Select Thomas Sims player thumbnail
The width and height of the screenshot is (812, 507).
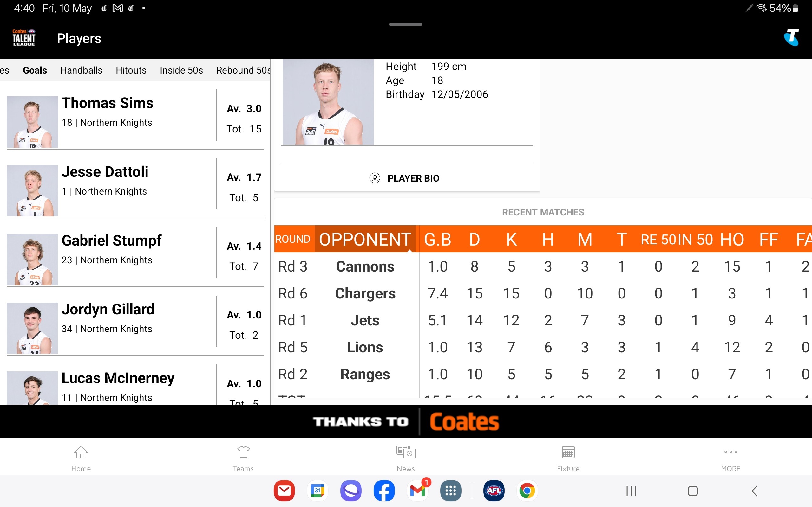[x=32, y=121]
